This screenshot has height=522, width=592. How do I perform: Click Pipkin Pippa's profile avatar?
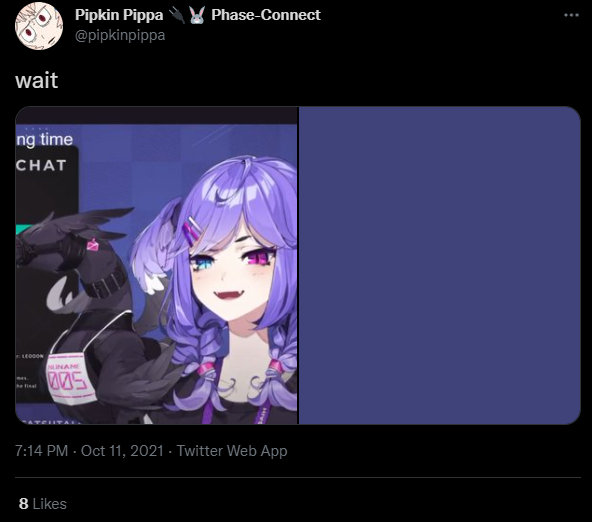click(39, 26)
